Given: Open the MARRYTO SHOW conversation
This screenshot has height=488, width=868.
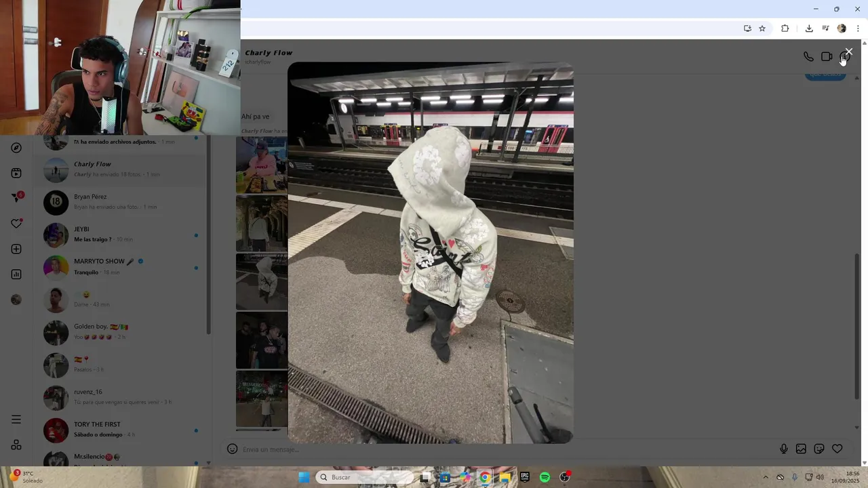Looking at the screenshot, I should [x=121, y=267].
